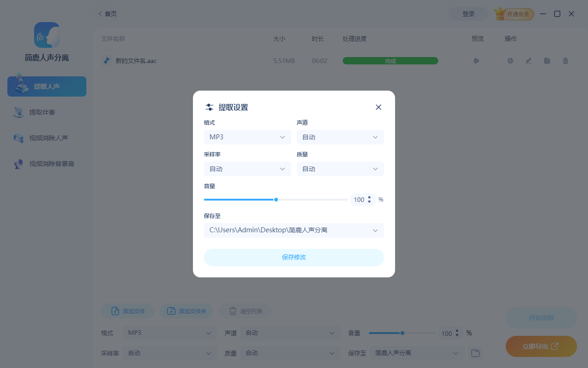Image resolution: width=588 pixels, height=368 pixels.
Task: Click the folder browse icon next to 保存至
Action: (475, 353)
